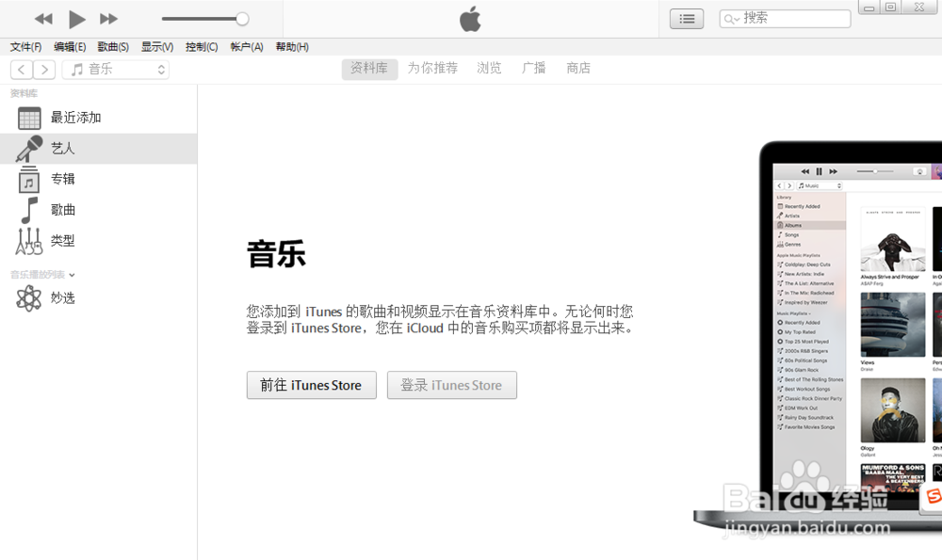Maximize the iTunes window
Viewport: 942px width, 560px height.
[x=891, y=8]
